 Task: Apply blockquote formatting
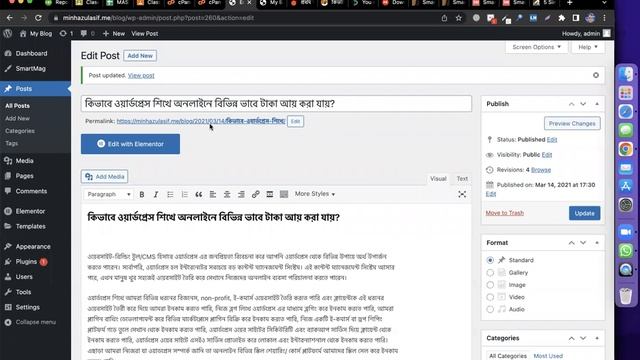coord(199,194)
